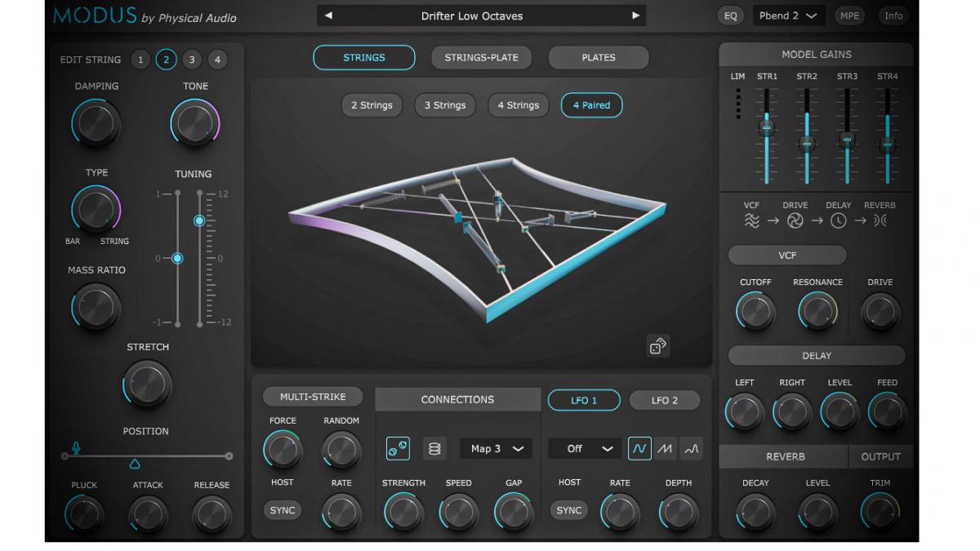Open the Map 3 connections dropdown
Image resolution: width=980 pixels, height=551 pixels.
point(497,448)
